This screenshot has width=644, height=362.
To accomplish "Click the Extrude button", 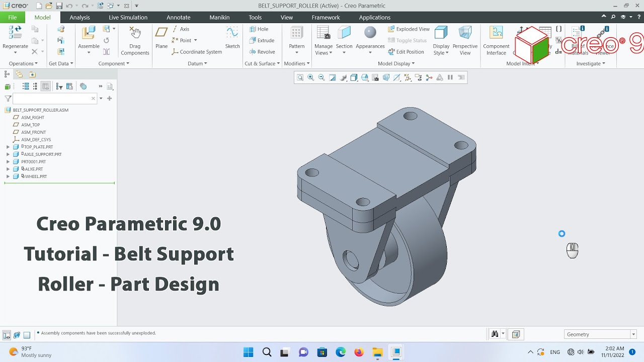I will tap(262, 41).
